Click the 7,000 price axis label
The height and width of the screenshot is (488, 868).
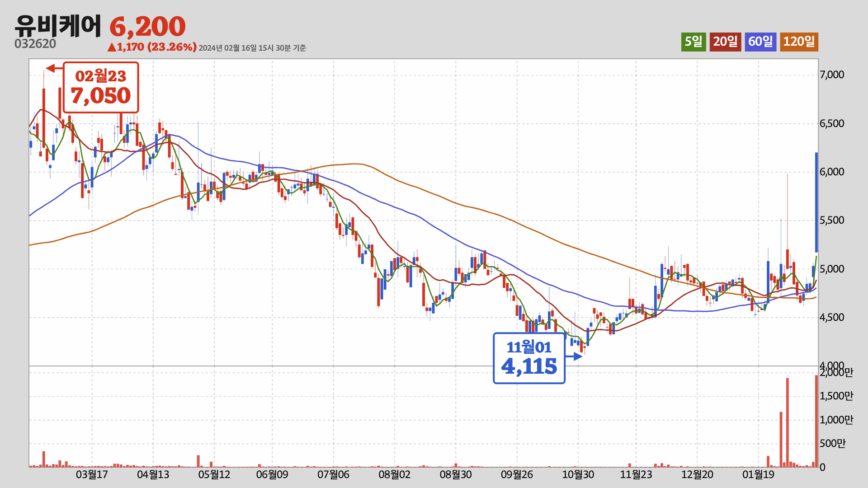click(832, 75)
